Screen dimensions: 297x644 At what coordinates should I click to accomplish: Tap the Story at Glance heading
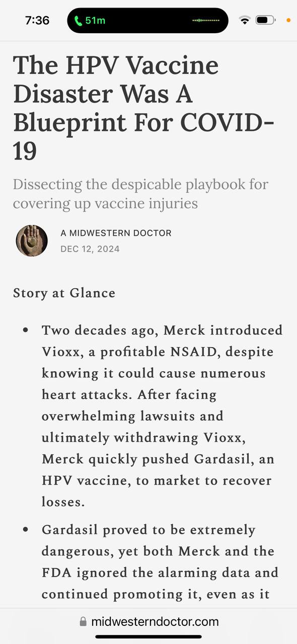[x=64, y=293]
